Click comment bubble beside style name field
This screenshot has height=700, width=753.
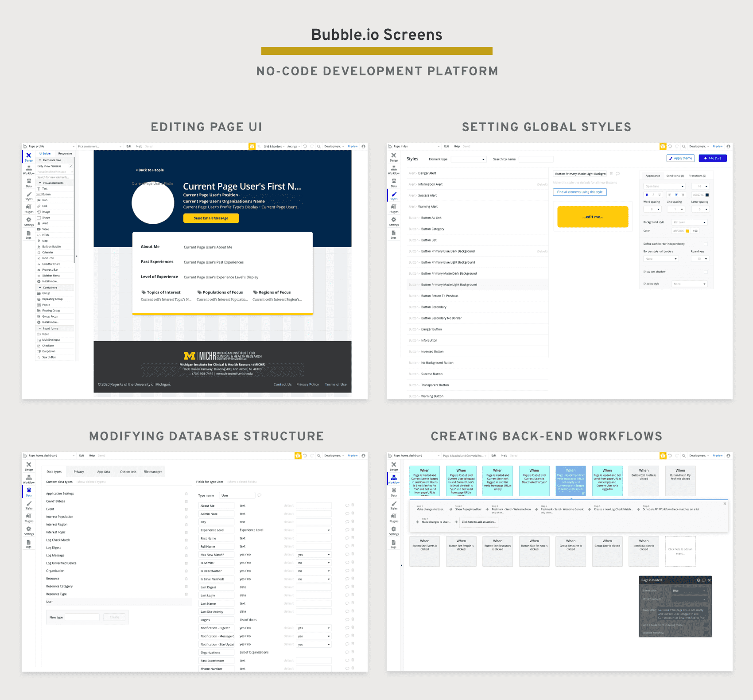pos(618,174)
